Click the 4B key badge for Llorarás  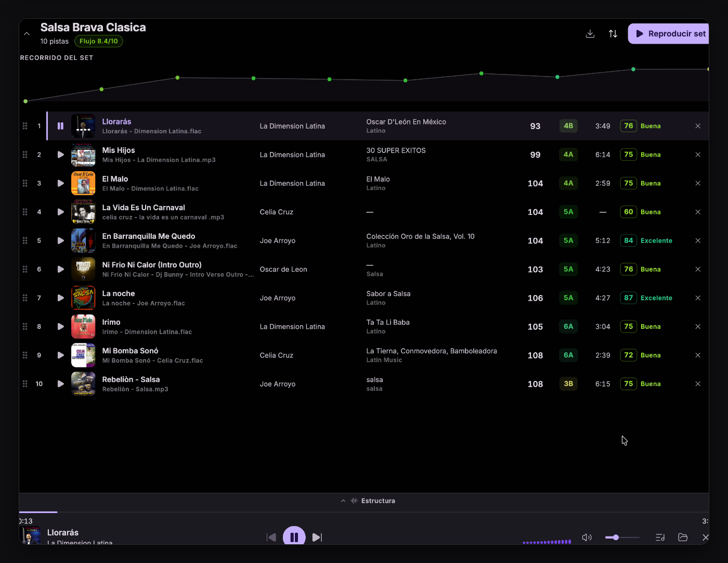[x=568, y=126]
